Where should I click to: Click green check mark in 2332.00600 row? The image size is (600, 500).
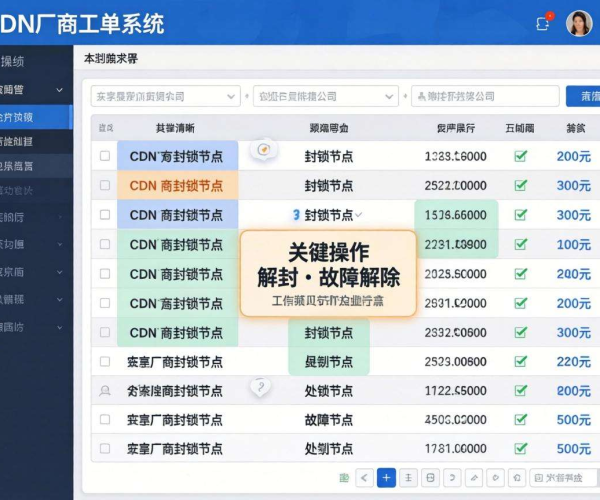[520, 332]
